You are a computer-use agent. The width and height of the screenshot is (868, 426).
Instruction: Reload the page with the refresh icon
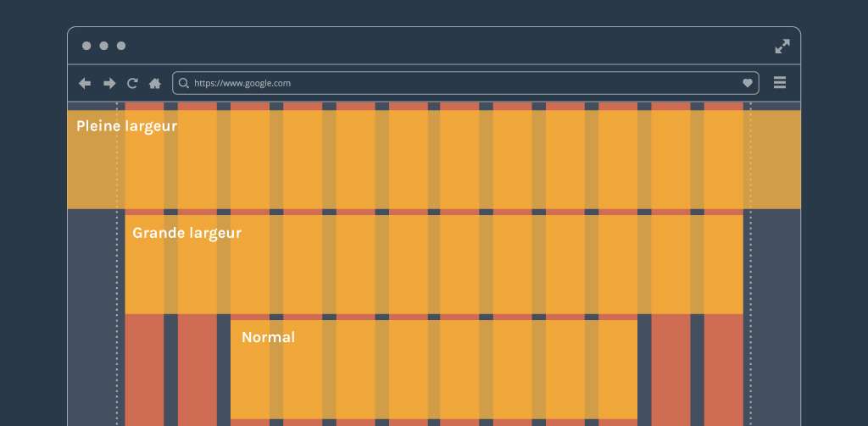[132, 83]
